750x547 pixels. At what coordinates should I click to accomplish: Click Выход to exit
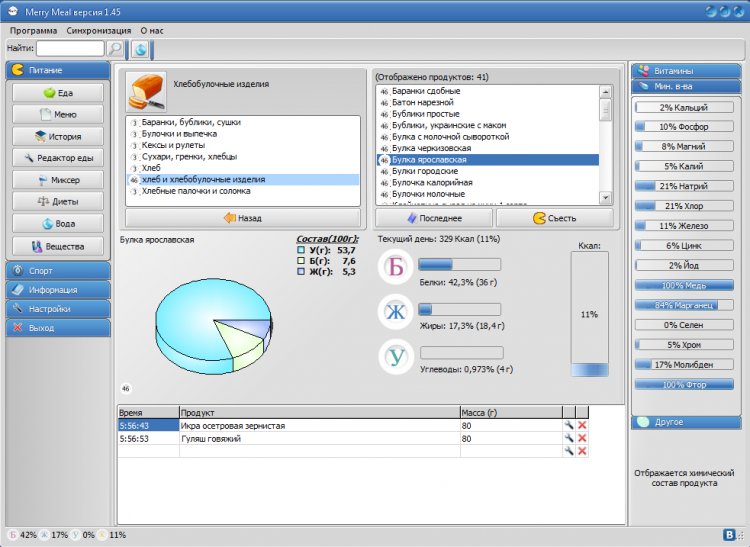point(58,328)
